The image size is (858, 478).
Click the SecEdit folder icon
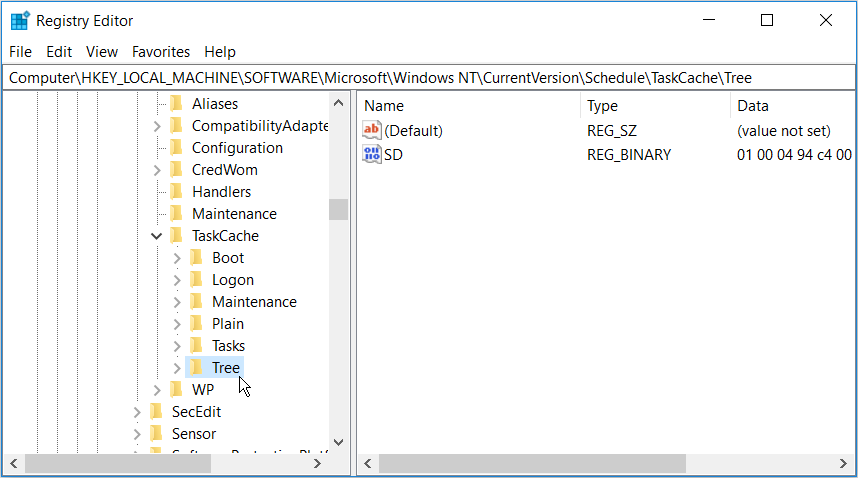(156, 412)
